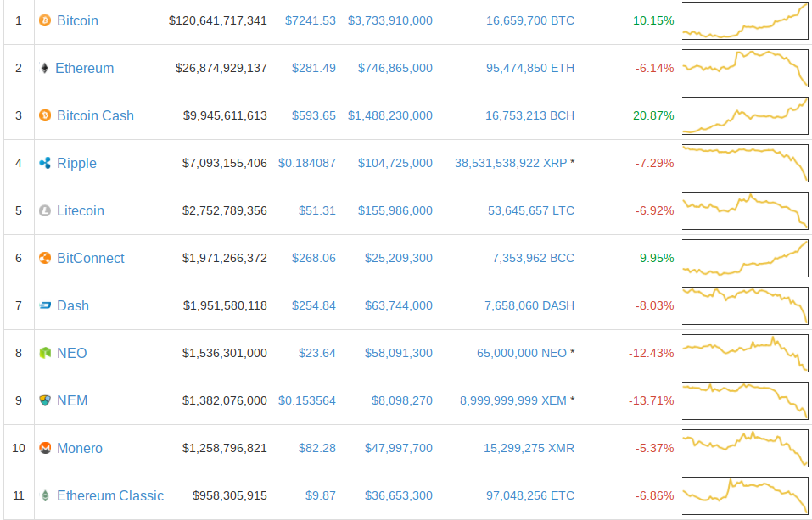Click the Bitcoin Cash coin icon
This screenshot has height=520, width=812.
[x=45, y=115]
